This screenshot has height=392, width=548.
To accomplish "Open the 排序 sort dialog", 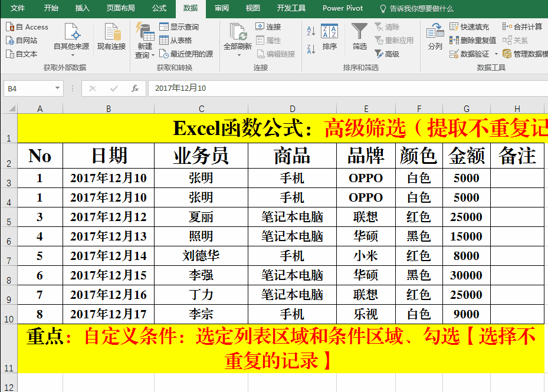I will click(x=329, y=37).
